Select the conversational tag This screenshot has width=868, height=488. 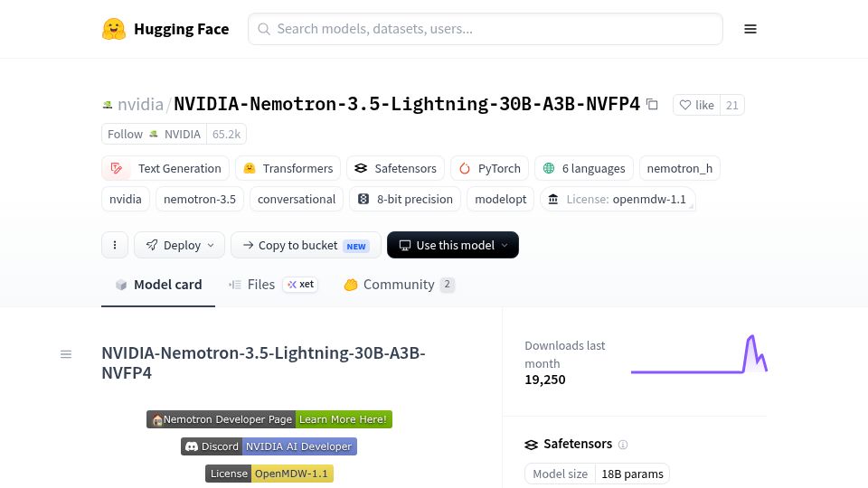click(297, 199)
